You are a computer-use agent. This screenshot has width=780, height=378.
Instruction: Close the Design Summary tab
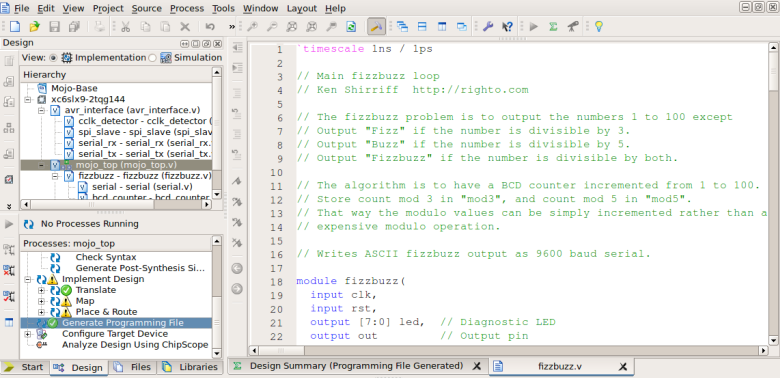click(x=476, y=366)
